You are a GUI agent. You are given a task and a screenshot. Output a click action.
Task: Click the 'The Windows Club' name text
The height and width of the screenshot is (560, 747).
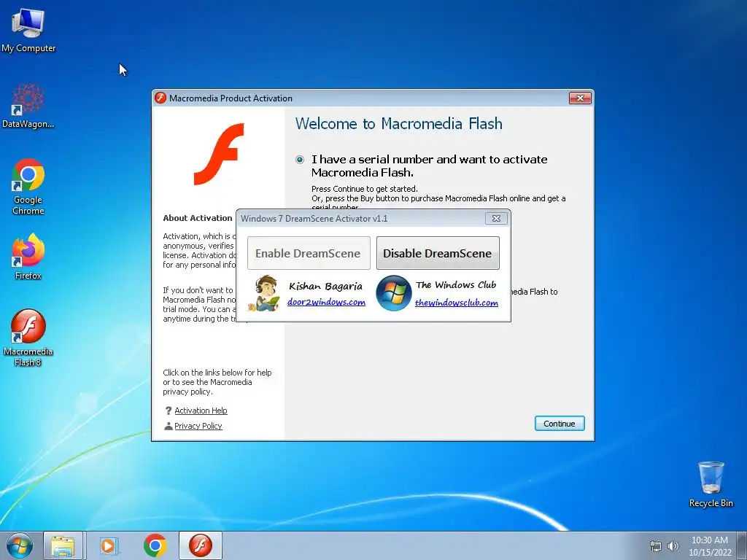tap(456, 285)
